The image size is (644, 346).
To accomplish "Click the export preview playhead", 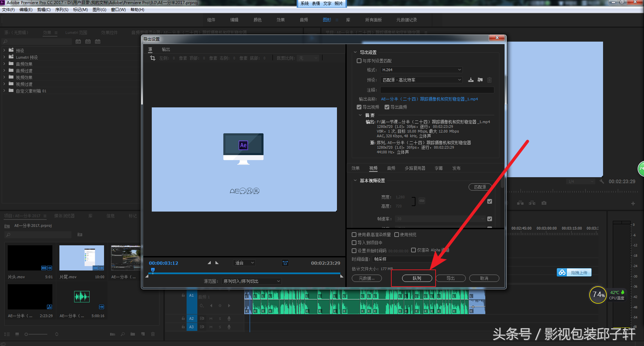I will click(x=153, y=270).
